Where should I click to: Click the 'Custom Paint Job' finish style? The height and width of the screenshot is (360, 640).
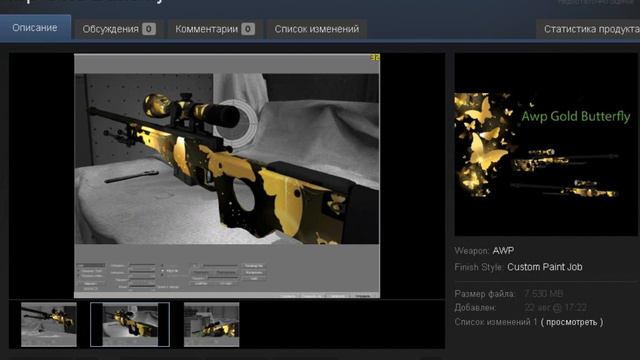pyautogui.click(x=545, y=267)
